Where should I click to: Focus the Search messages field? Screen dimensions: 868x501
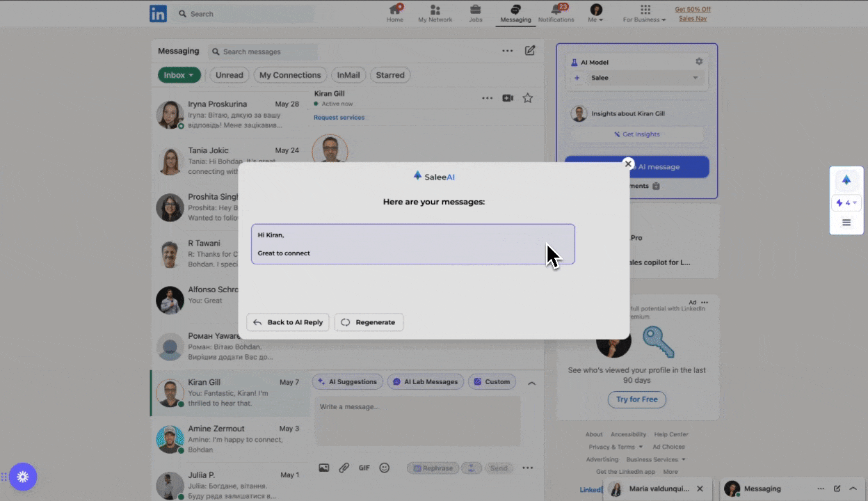(263, 51)
